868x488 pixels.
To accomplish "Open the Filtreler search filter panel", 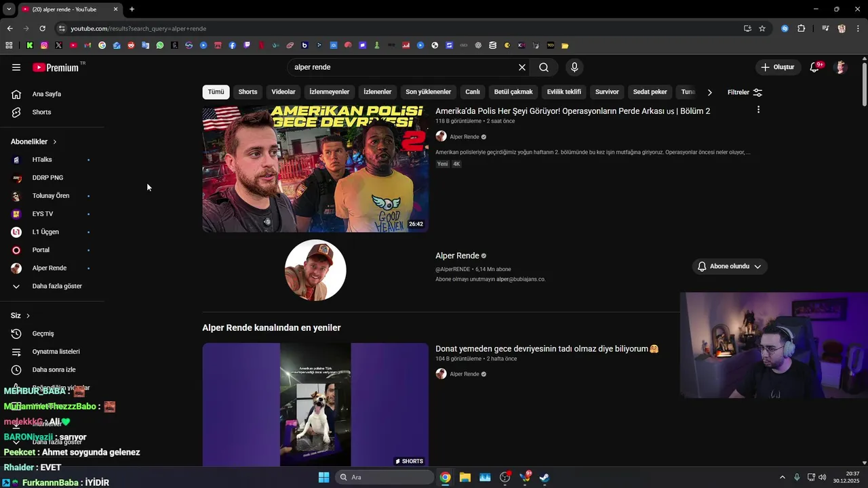I will [x=745, y=92].
